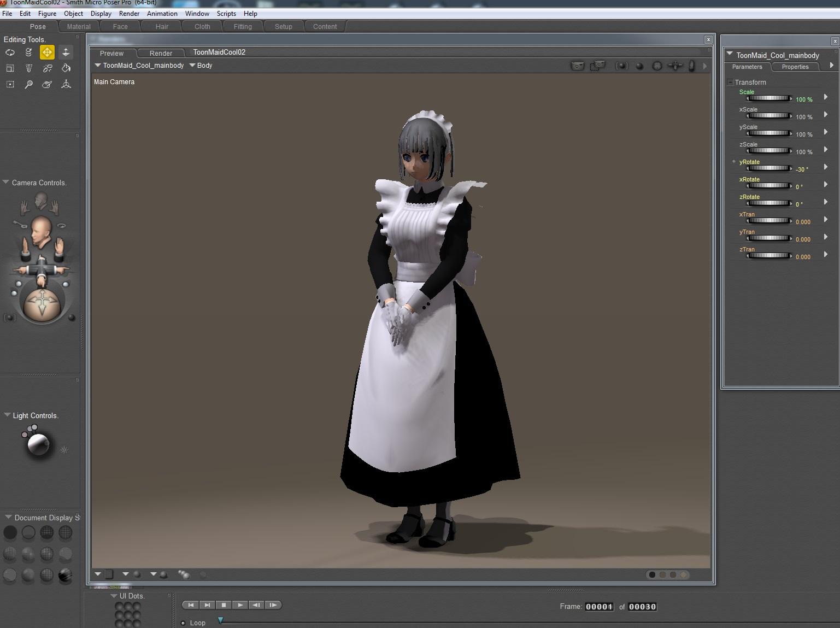Screen dimensions: 840x628
Task: Collapse the Camera Controls panel
Action: (x=6, y=183)
